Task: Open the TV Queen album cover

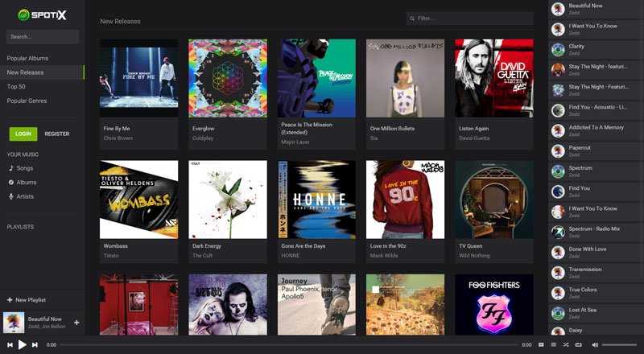Action: coord(494,200)
